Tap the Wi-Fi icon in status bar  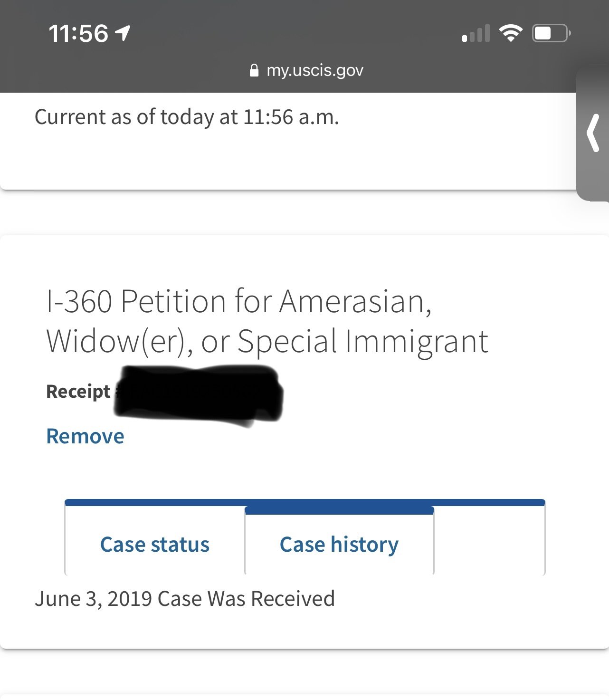510,33
